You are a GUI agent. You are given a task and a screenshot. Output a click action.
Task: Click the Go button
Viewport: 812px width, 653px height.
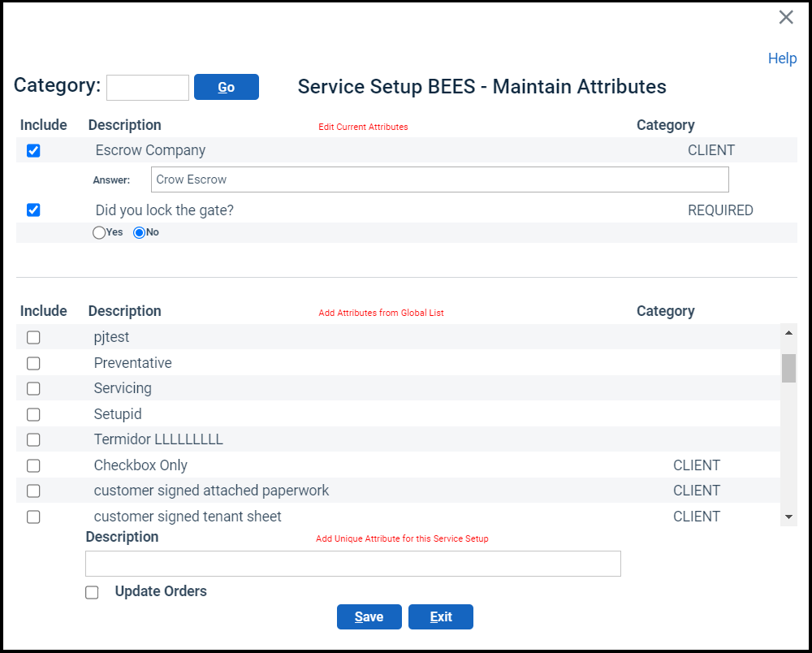pos(226,87)
